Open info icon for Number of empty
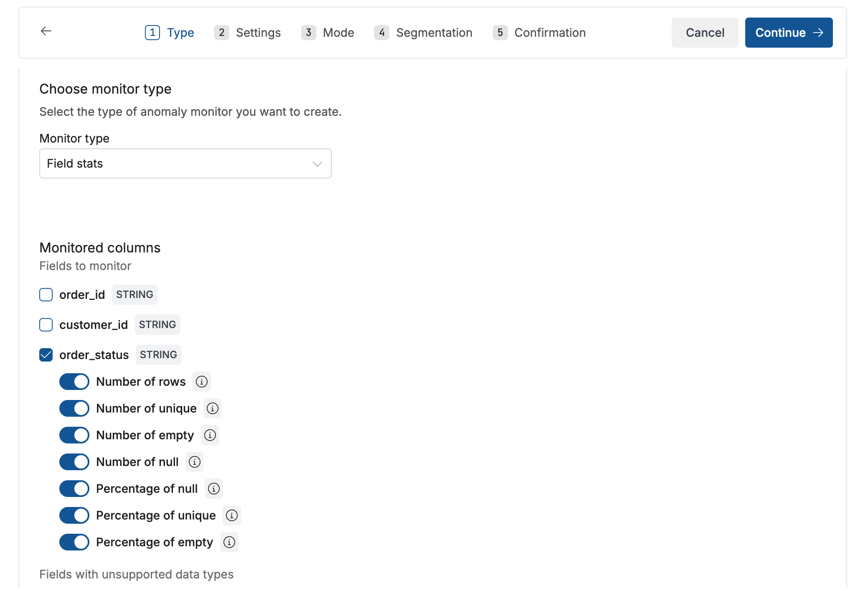 [210, 435]
